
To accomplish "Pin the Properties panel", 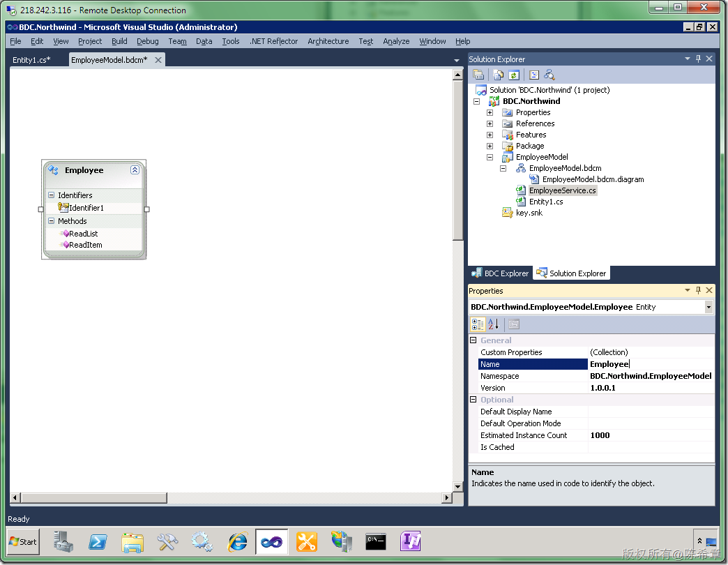I will 698,290.
